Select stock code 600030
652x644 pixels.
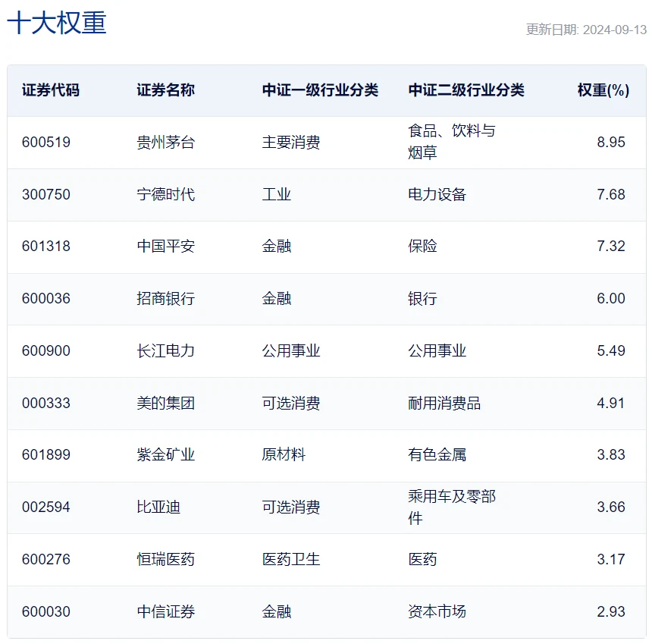[46, 612]
